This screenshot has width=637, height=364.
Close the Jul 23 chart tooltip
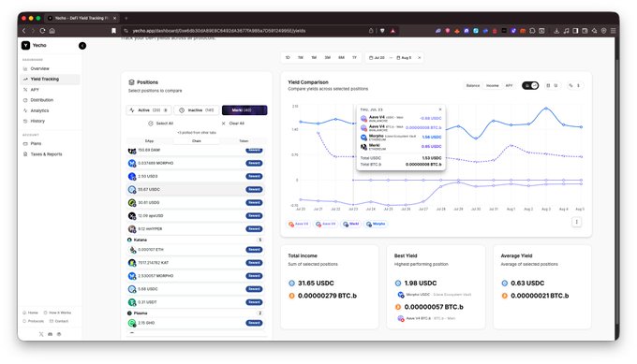[440, 109]
